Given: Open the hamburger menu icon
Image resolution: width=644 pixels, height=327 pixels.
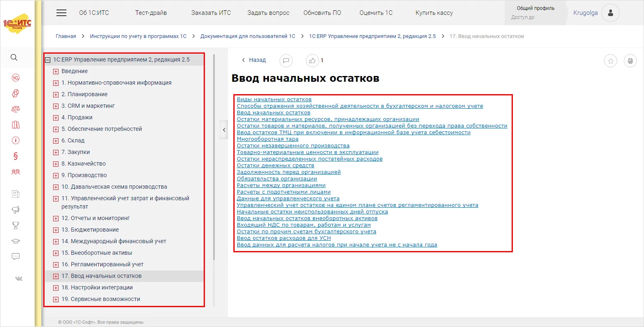Looking at the screenshot, I should 61,13.
